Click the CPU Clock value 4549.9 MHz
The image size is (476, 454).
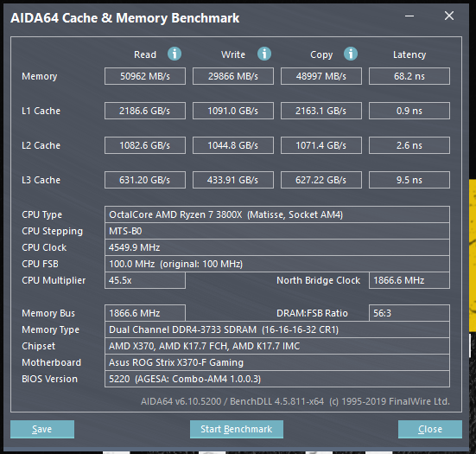coord(277,247)
